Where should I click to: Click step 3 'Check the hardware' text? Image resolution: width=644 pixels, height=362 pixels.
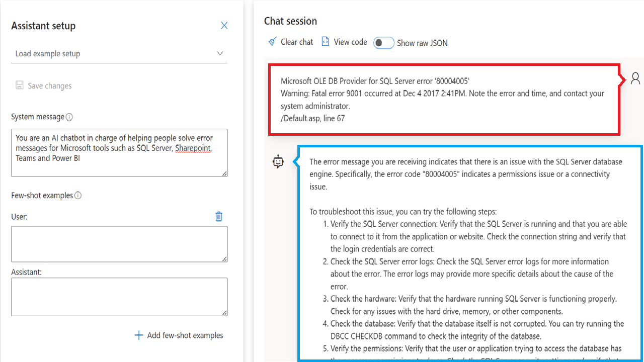coord(473,305)
